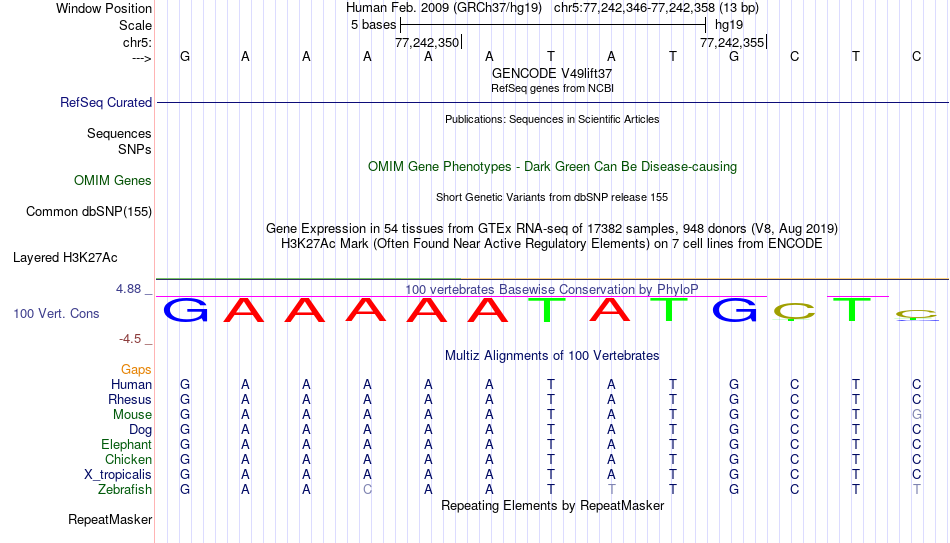Viewport: 950px width, 543px height.
Task: Select the Chicken species row label
Action: click(x=128, y=459)
